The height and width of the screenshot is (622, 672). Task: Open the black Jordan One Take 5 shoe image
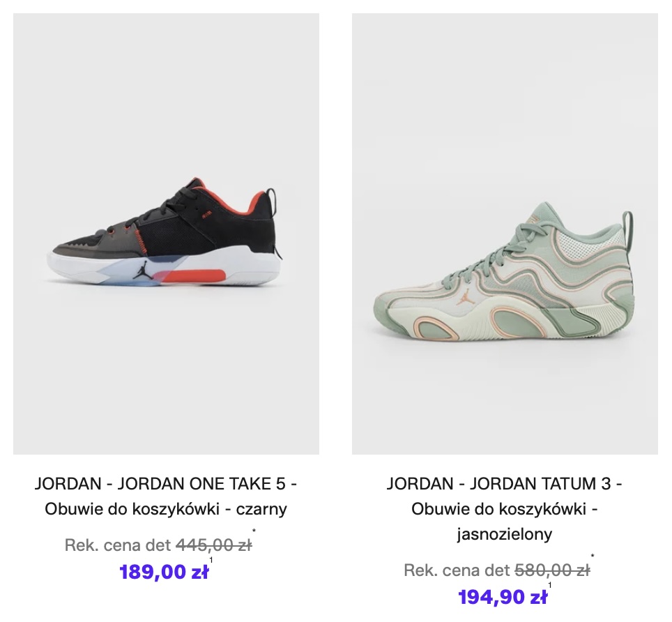(x=166, y=234)
